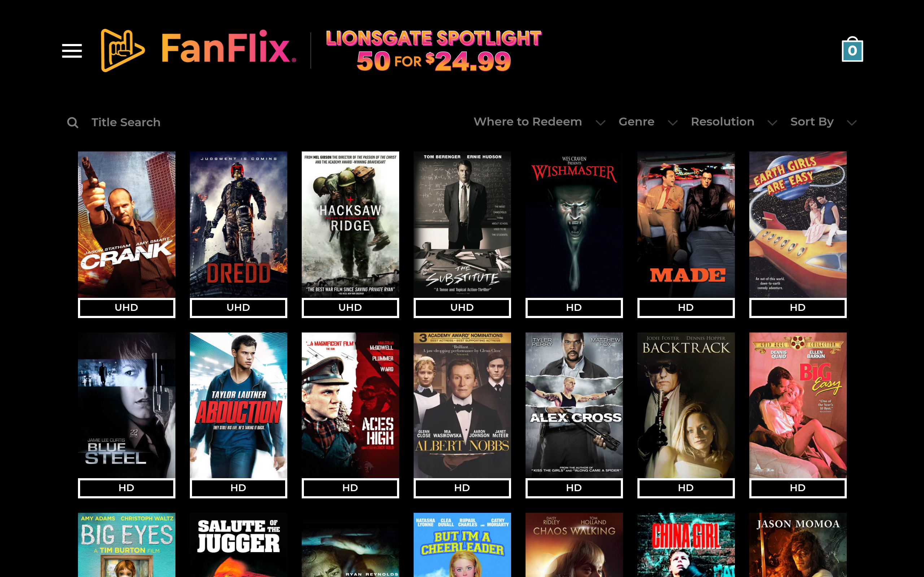Viewport: 924px width, 577px height.
Task: Select the Big Eyes movie poster
Action: tap(126, 545)
